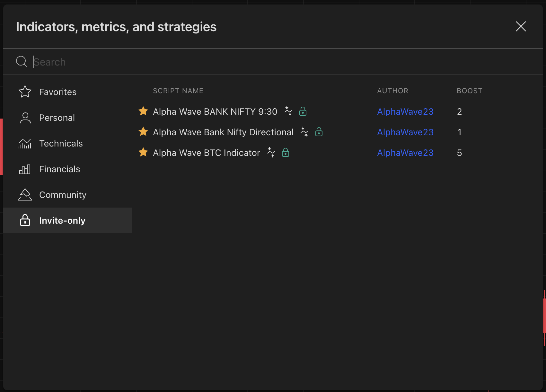
Task: Select the Technicals category
Action: point(61,143)
